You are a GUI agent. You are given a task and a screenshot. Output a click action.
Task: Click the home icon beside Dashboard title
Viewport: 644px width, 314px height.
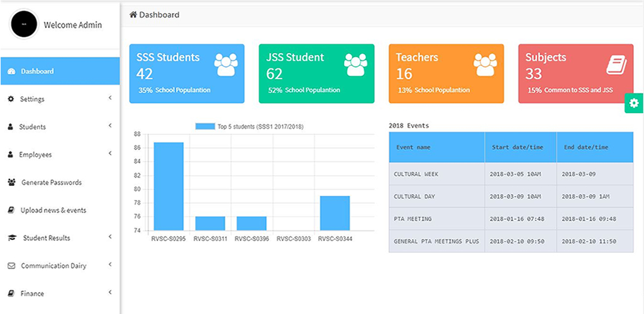coord(133,14)
